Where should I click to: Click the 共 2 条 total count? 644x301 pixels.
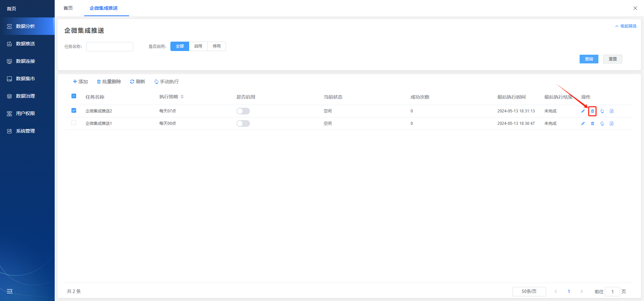click(74, 291)
